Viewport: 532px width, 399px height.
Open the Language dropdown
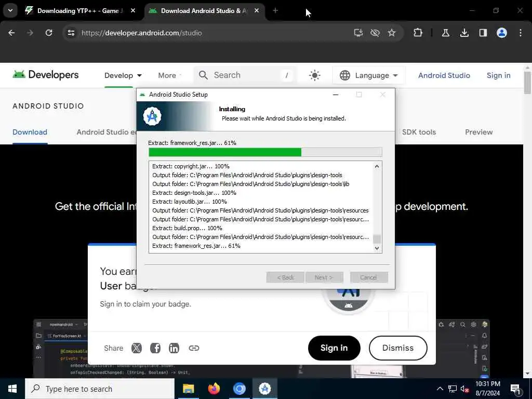click(368, 75)
